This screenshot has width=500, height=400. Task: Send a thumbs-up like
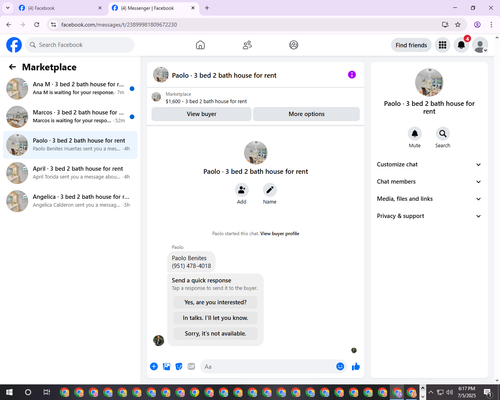(x=356, y=367)
